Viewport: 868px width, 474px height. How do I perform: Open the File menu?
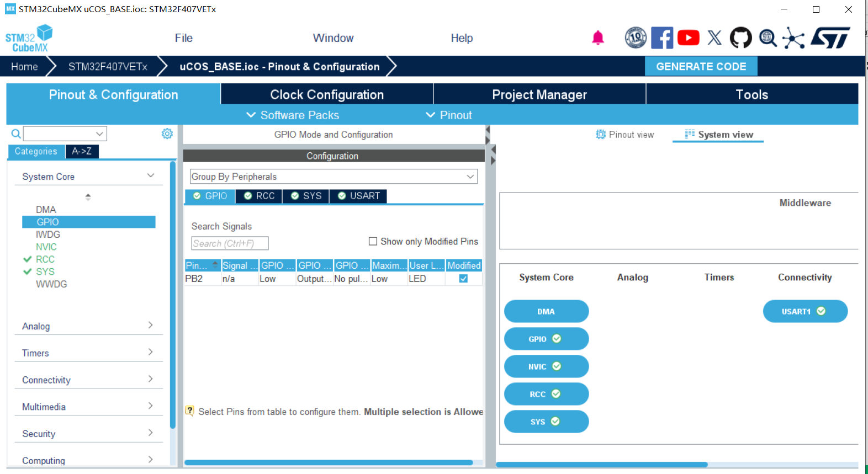point(183,38)
